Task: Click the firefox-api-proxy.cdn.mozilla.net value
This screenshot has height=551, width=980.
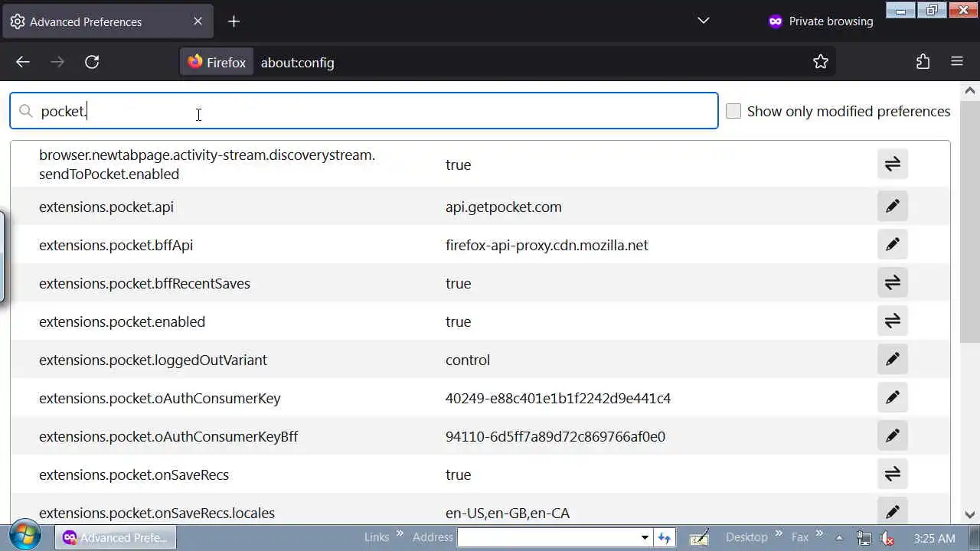Action: (x=547, y=245)
